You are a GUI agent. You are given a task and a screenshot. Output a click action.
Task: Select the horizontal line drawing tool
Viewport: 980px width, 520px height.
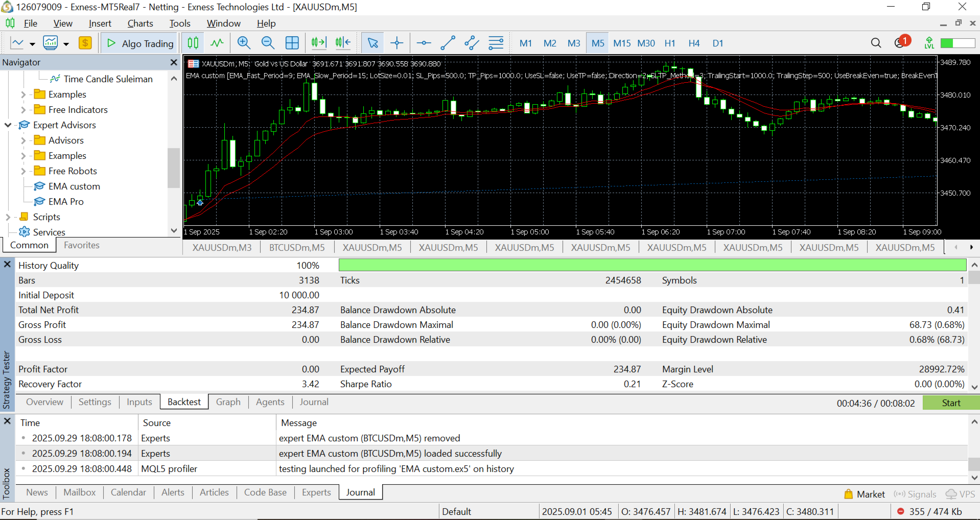pyautogui.click(x=424, y=43)
